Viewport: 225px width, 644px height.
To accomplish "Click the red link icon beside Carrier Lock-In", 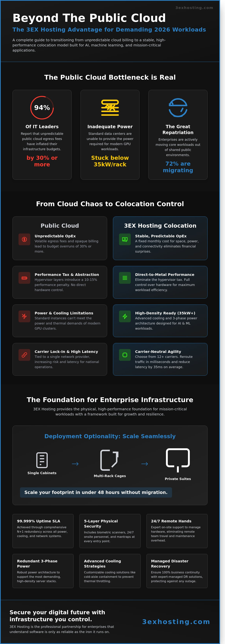I will (24, 355).
